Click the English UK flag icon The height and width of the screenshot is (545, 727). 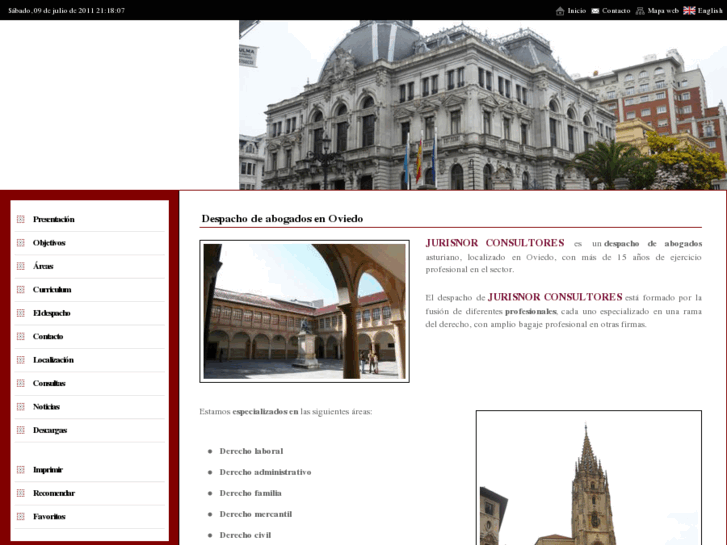coord(689,11)
